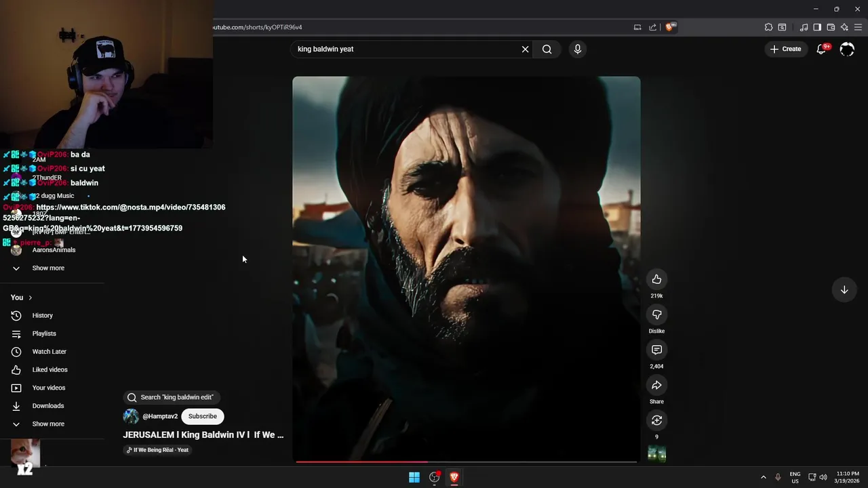
Task: Open watch History
Action: coord(42,316)
